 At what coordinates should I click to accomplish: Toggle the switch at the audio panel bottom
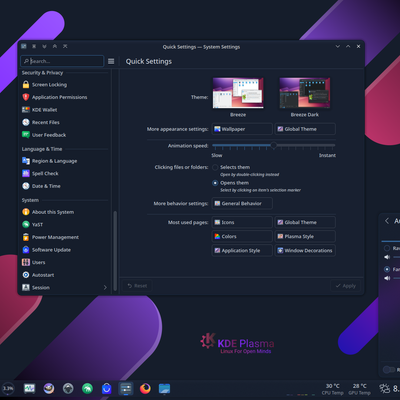pyautogui.click(x=389, y=369)
